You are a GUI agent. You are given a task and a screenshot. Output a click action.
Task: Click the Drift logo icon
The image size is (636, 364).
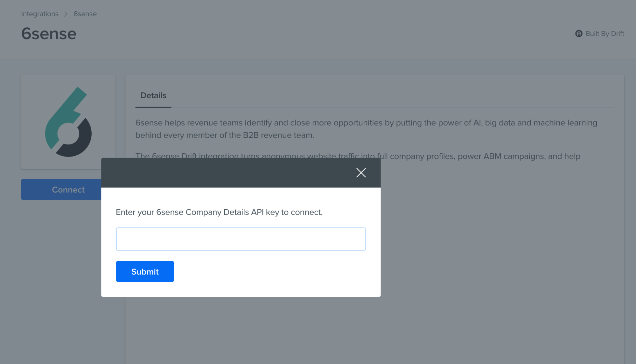(579, 34)
